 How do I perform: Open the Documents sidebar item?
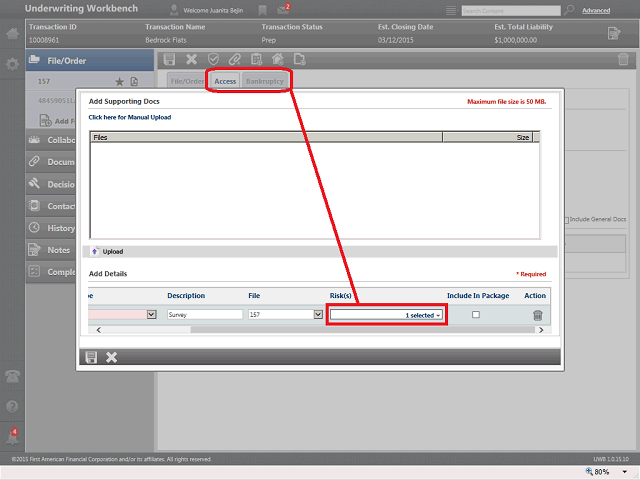(x=51, y=162)
